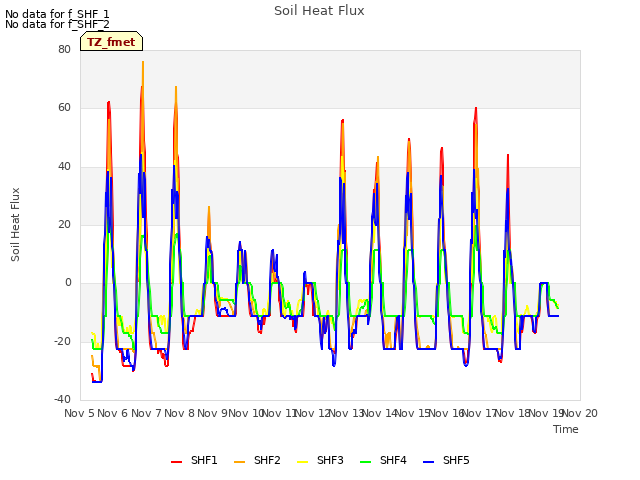This screenshot has width=640, height=480.
Task: Click the y-axis value 40
Action: tap(64, 166)
